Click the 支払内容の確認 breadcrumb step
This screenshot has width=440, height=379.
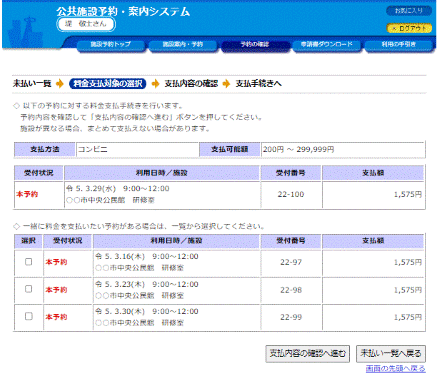click(x=191, y=83)
